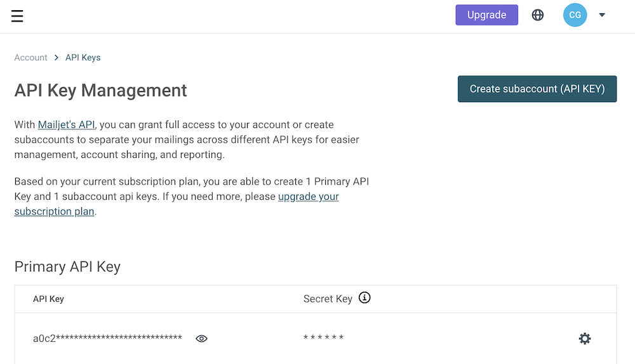This screenshot has width=635, height=364.
Task: Open the primary API key gear settings
Action: [x=585, y=339]
